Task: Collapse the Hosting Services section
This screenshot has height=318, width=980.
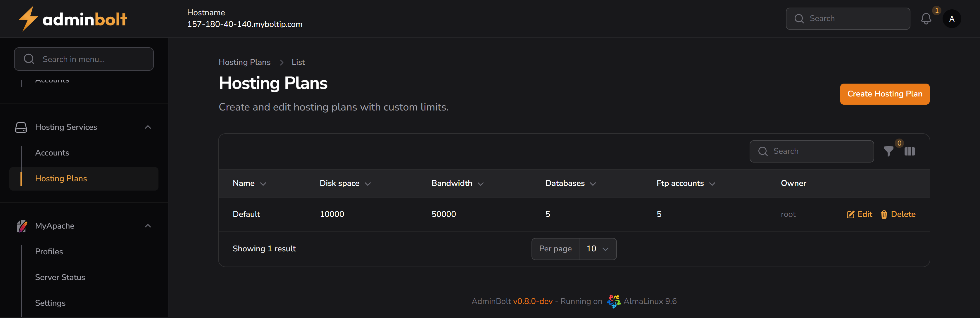Action: click(x=148, y=127)
